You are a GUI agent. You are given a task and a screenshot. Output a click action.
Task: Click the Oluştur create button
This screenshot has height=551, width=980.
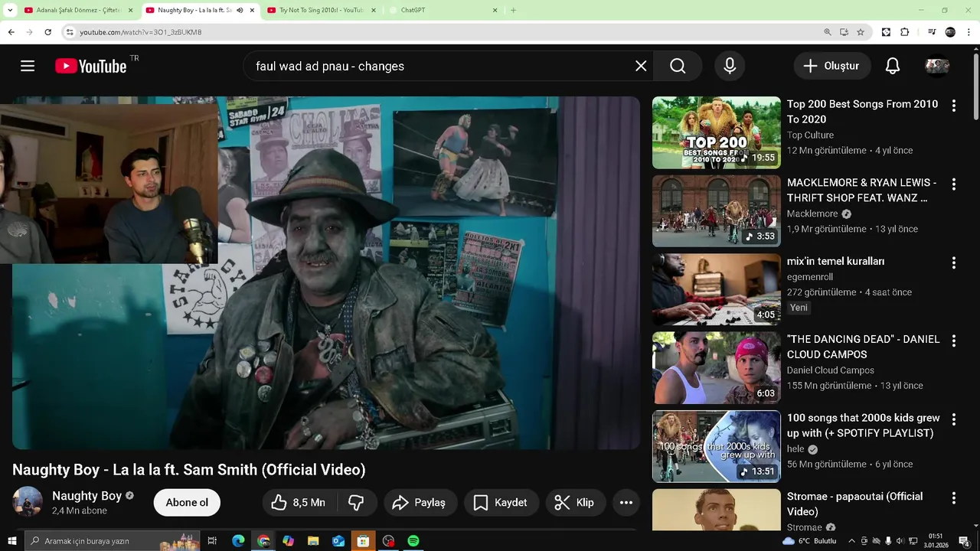tap(831, 66)
